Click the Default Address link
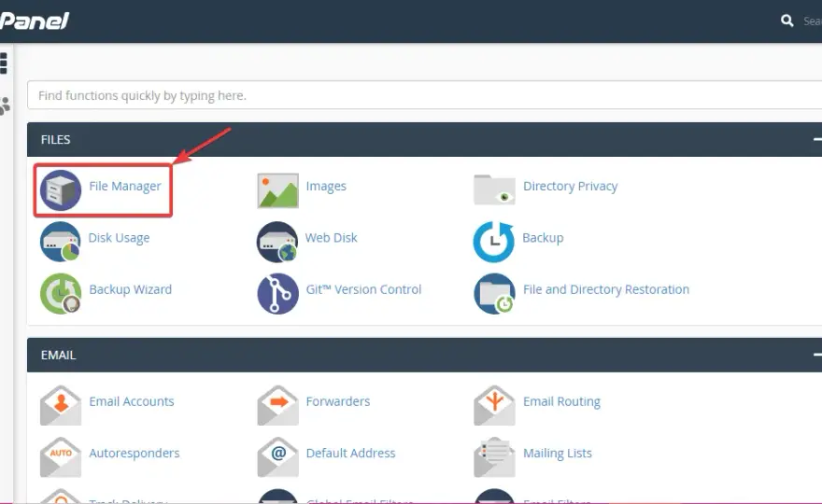 [x=350, y=454]
